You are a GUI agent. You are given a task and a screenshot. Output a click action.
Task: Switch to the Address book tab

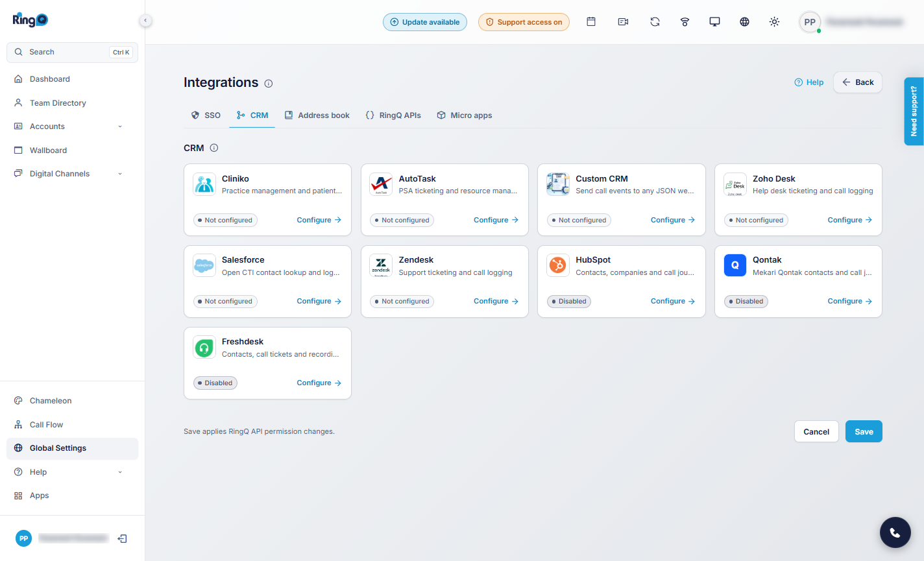pos(317,115)
